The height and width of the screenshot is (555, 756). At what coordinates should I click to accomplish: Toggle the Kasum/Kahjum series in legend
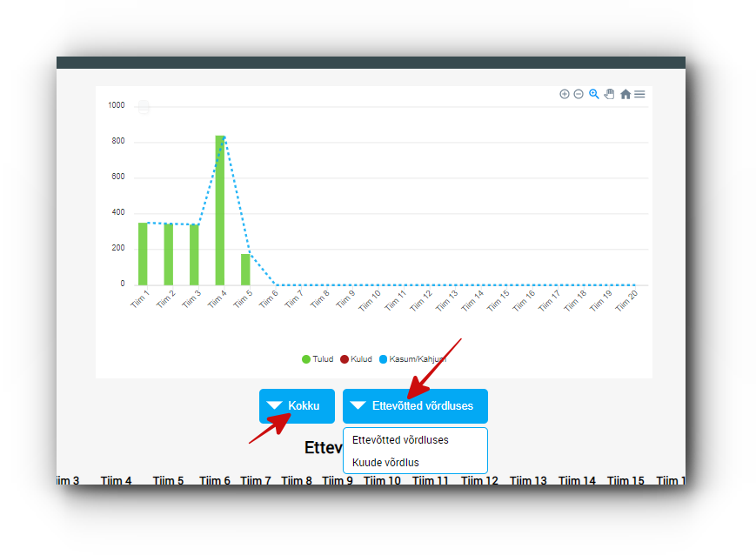pos(412,359)
